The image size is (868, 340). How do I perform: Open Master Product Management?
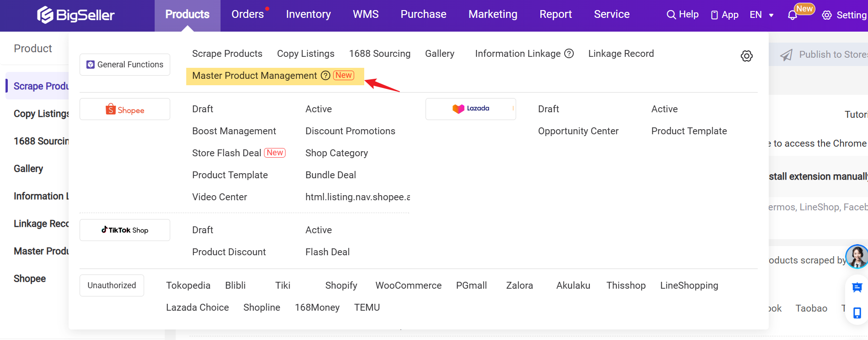[x=254, y=76]
